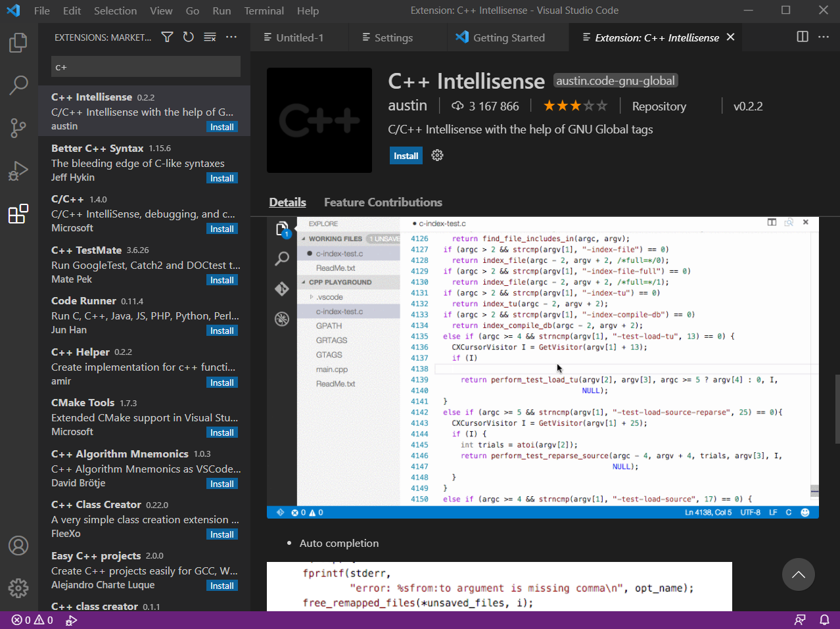
Task: Click the publisher name austin in details
Action: (x=408, y=106)
